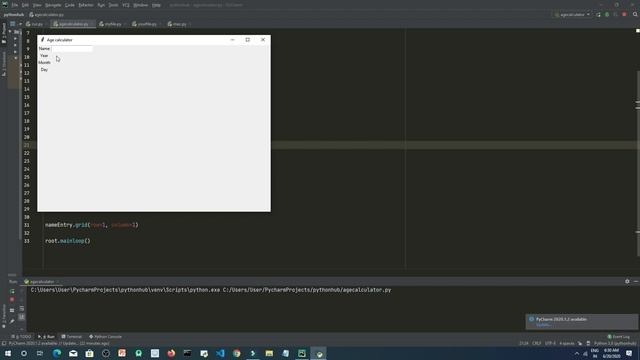Open the Navigate menu
640x360 pixels.
(53, 5)
